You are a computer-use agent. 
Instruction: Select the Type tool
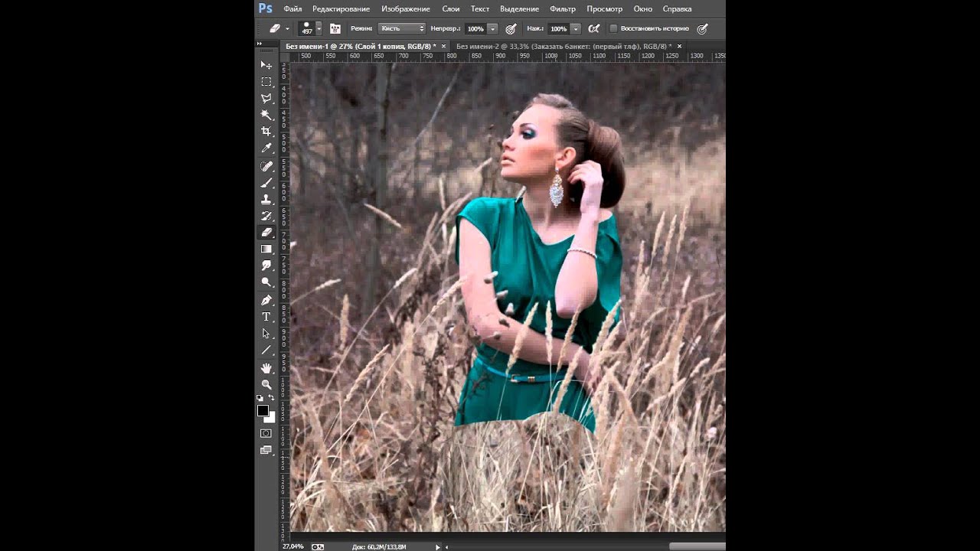coord(266,317)
